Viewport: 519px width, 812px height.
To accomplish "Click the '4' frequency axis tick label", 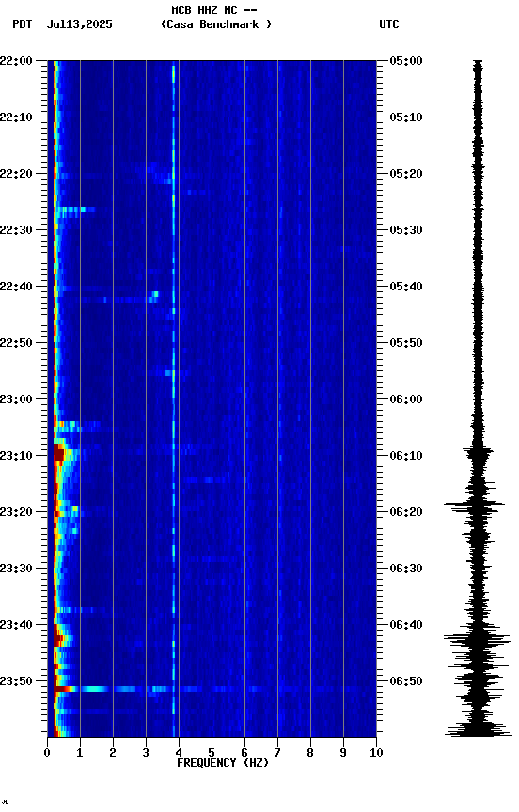I will [x=179, y=753].
